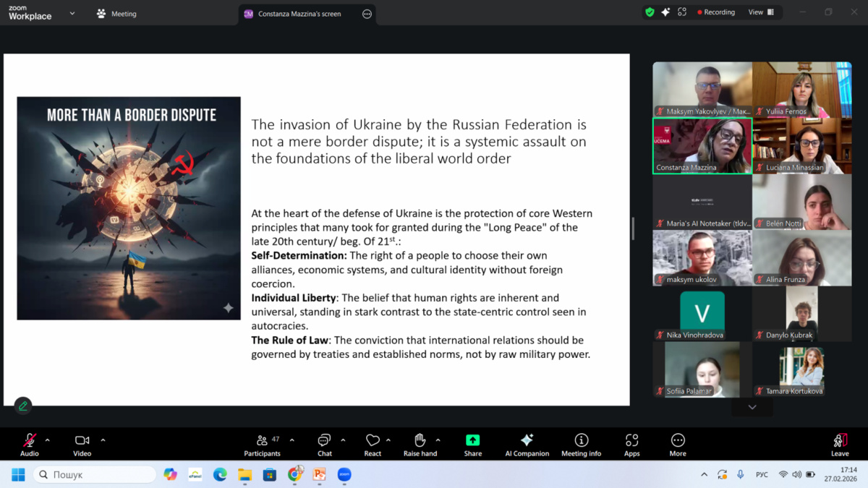
Task: Unmute microphone with Audio button
Action: click(x=30, y=444)
